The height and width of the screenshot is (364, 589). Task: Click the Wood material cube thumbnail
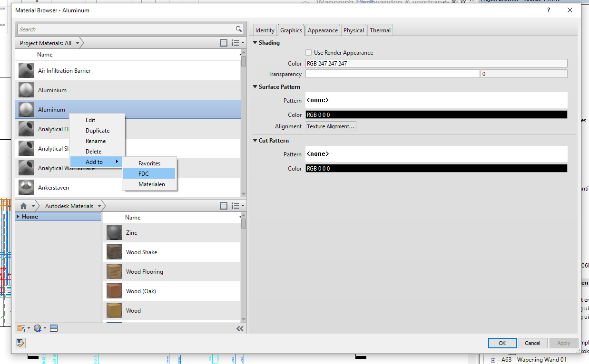pos(114,310)
